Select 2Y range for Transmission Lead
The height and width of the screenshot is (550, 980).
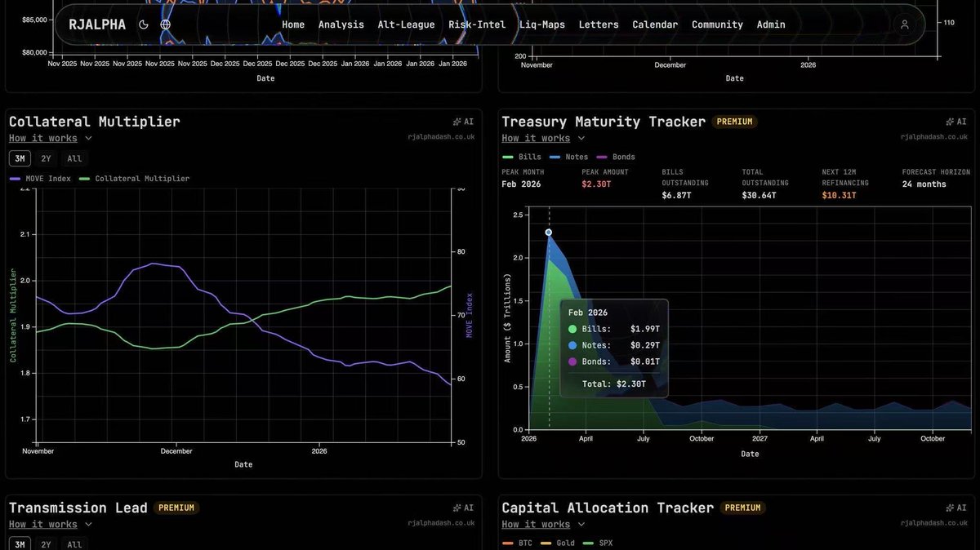pos(46,544)
